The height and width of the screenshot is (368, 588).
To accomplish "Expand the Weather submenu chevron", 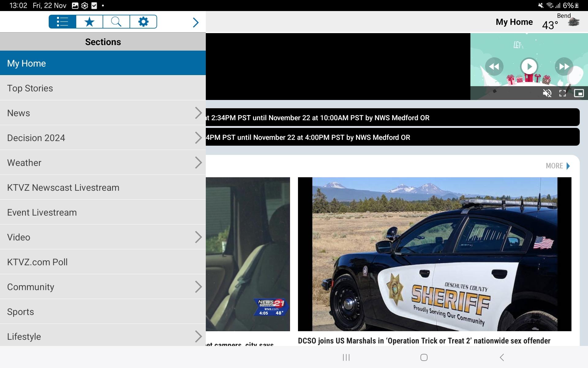I will 198,163.
